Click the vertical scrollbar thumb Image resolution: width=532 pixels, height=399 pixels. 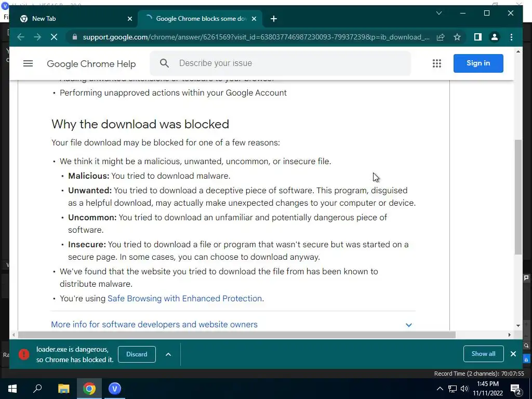pyautogui.click(x=518, y=197)
